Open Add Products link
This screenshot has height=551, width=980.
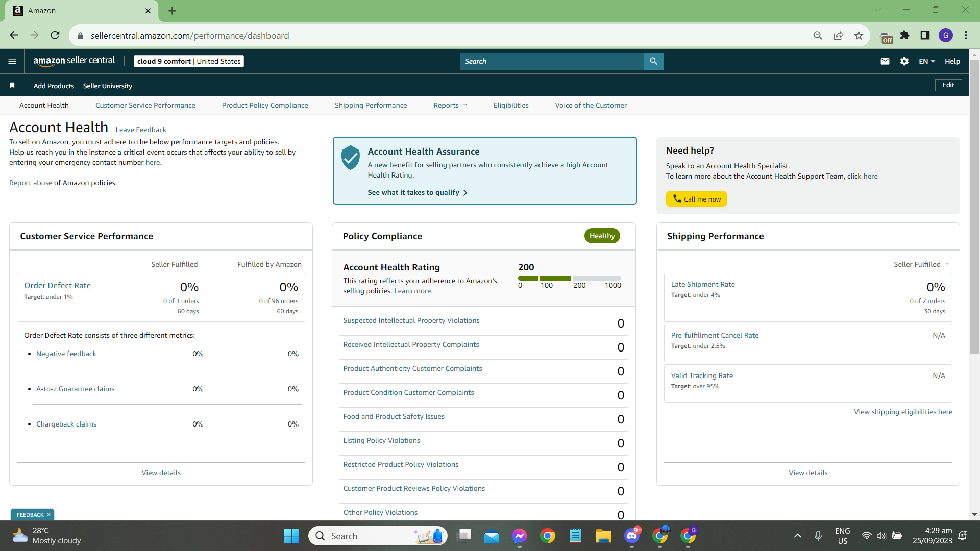(54, 86)
